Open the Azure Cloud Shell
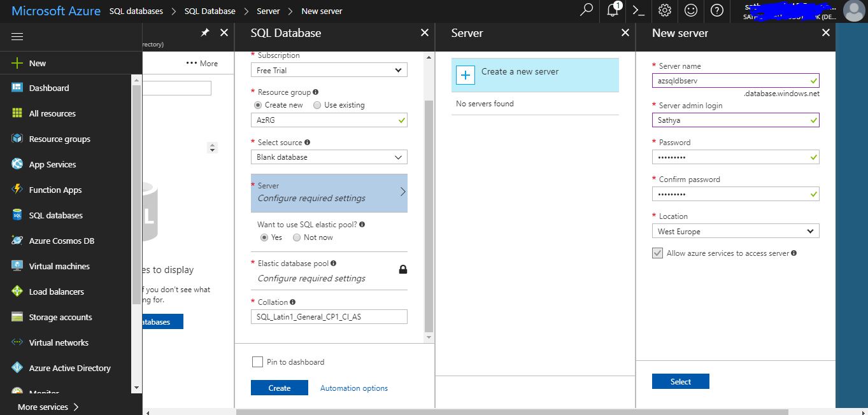This screenshot has width=868, height=415. [x=639, y=11]
